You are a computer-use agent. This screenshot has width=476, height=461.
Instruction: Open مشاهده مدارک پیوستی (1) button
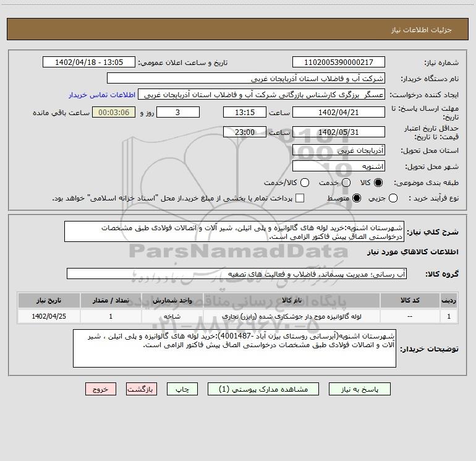coord(263,389)
